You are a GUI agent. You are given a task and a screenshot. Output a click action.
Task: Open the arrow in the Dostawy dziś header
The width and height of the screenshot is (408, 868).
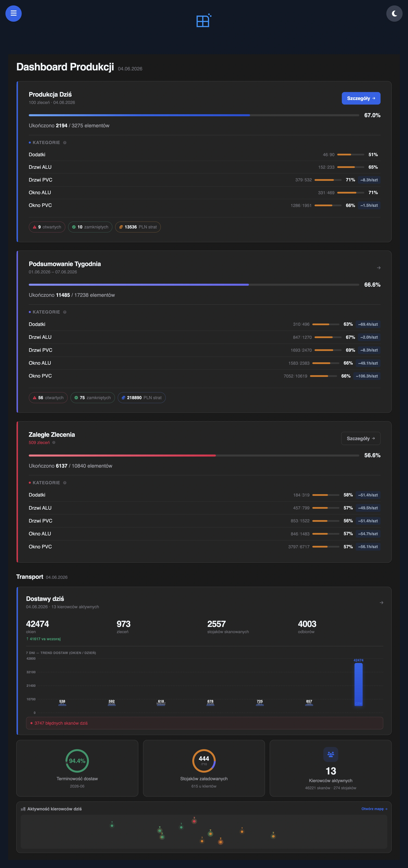(381, 603)
